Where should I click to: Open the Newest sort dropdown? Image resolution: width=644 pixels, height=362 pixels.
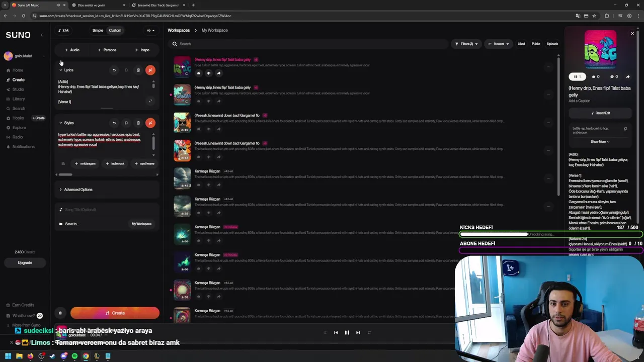499,44
